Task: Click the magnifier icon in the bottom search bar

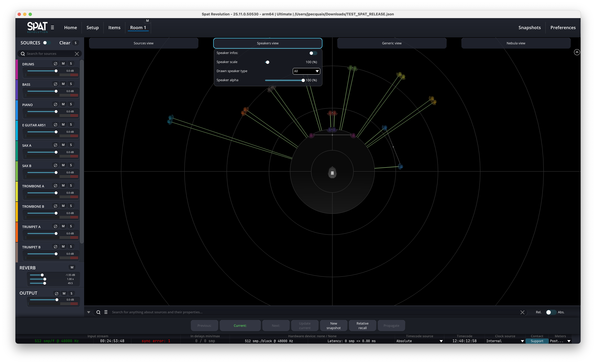Action: pos(98,312)
